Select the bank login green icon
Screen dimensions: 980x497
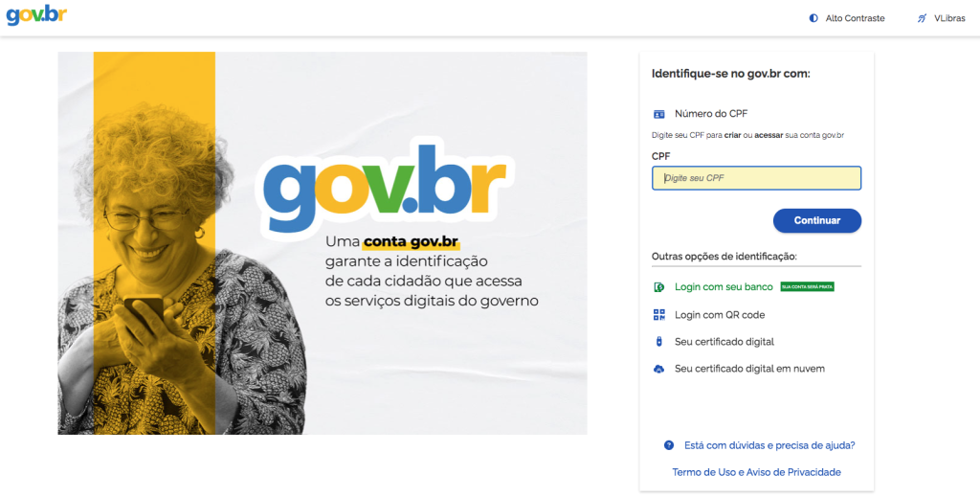(x=658, y=287)
